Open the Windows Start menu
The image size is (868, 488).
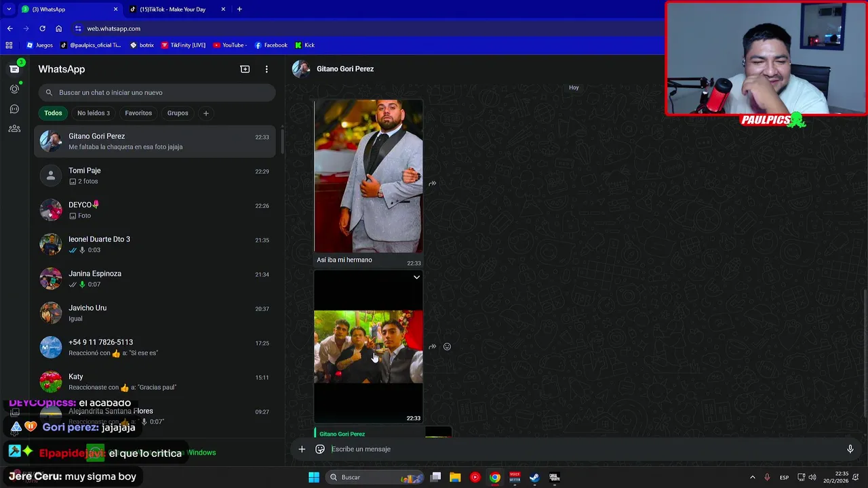313,477
